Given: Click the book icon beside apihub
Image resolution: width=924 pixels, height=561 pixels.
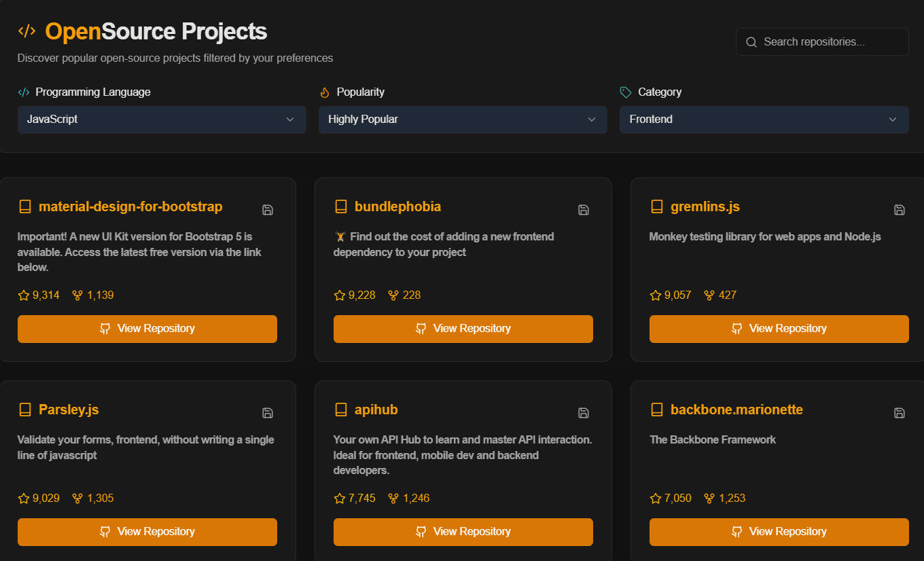Looking at the screenshot, I should pyautogui.click(x=341, y=410).
